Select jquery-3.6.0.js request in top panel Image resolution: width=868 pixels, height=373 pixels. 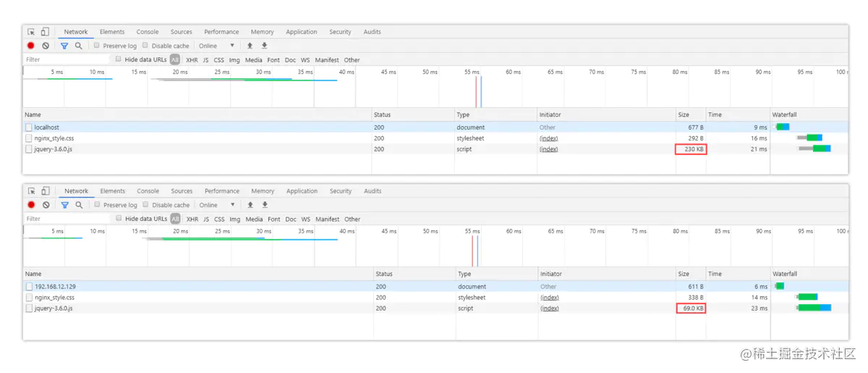(435, 149)
